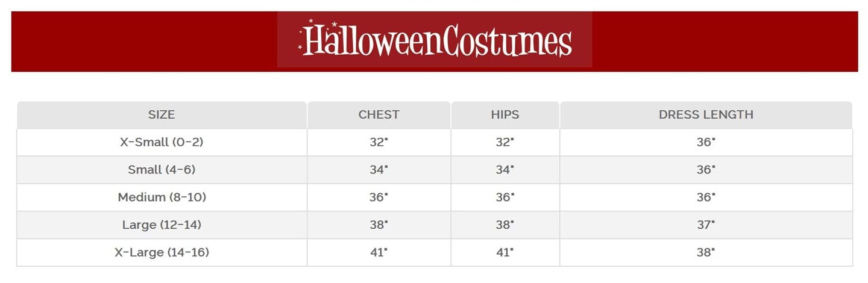The width and height of the screenshot is (868, 283).
Task: Click the Small hips measurement cell
Action: [x=505, y=170]
